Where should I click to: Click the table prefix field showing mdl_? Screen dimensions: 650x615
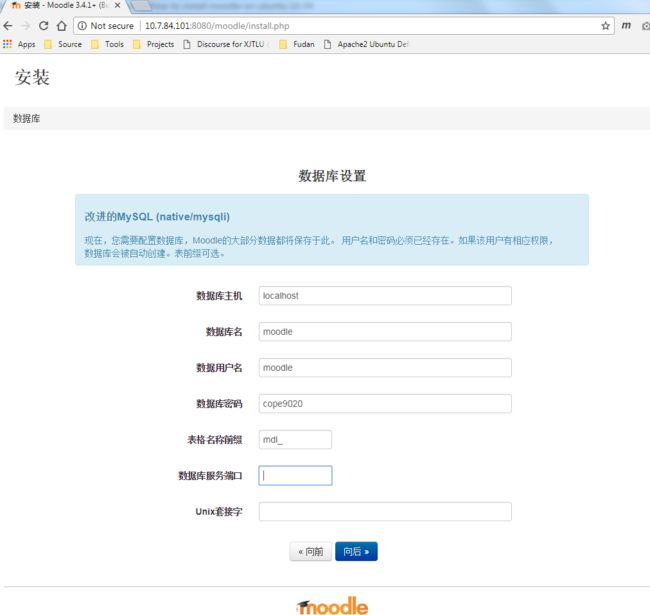click(x=295, y=440)
